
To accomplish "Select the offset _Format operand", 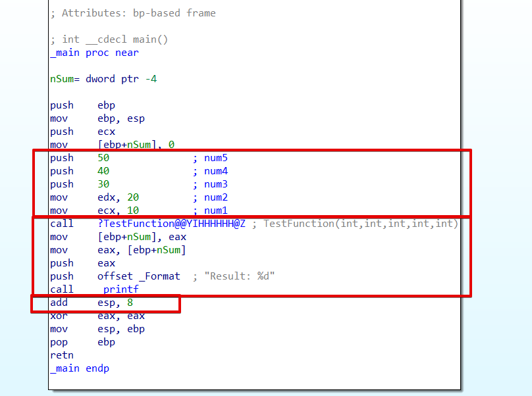I will point(140,276).
